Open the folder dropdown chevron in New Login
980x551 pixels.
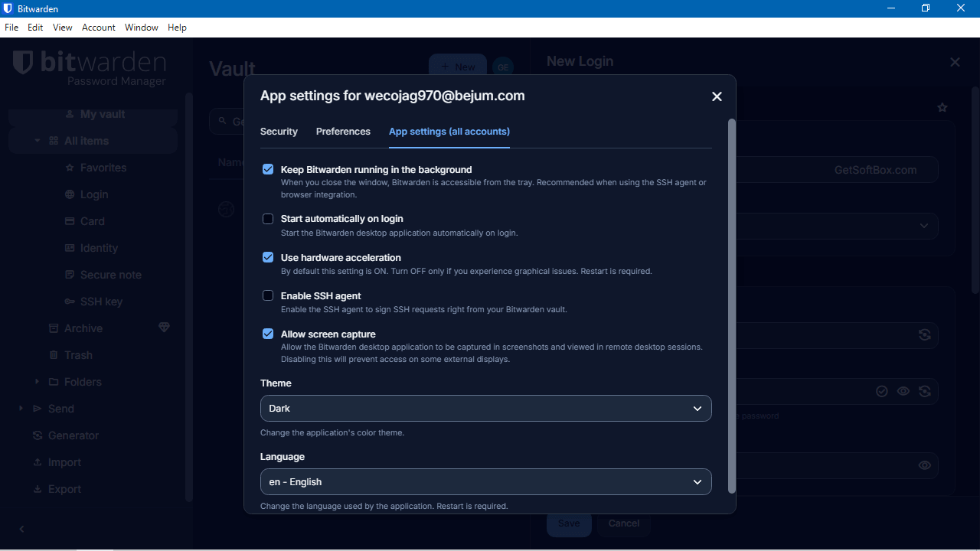[924, 226]
